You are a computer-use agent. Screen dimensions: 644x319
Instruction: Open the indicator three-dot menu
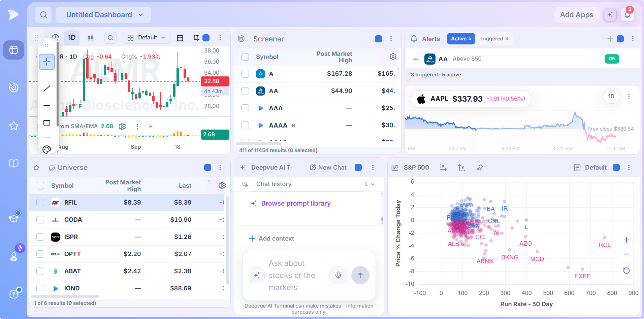[137, 127]
